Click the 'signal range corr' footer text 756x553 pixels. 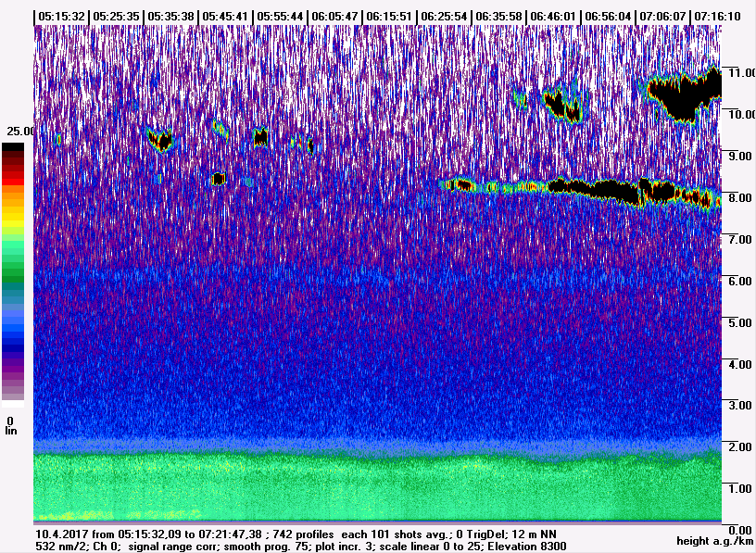pos(174,547)
